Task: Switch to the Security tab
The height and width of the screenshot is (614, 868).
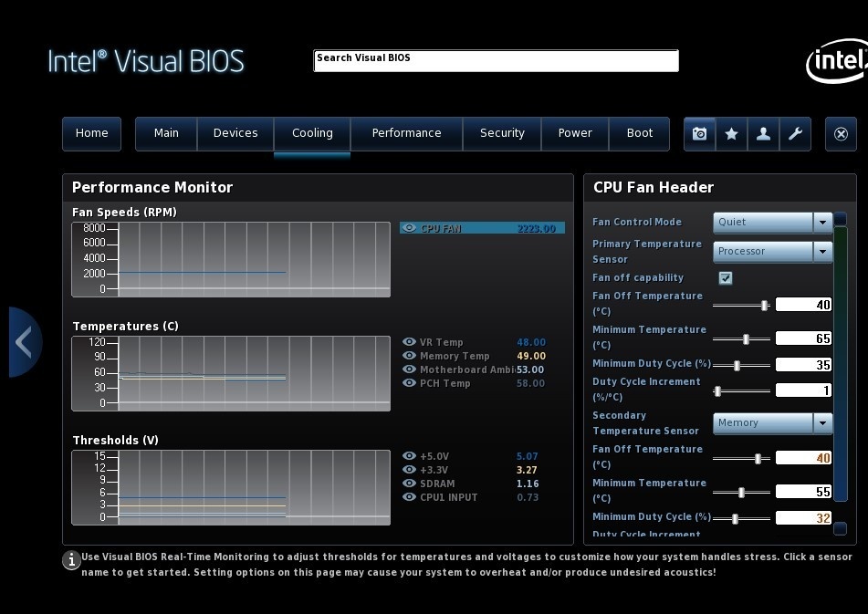Action: (x=502, y=133)
